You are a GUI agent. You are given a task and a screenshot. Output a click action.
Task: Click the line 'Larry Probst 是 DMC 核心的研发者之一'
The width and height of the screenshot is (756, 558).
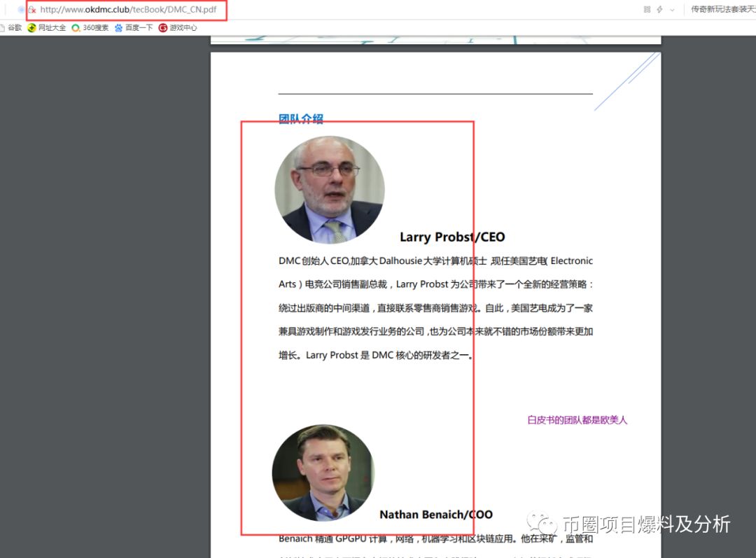[x=390, y=356]
